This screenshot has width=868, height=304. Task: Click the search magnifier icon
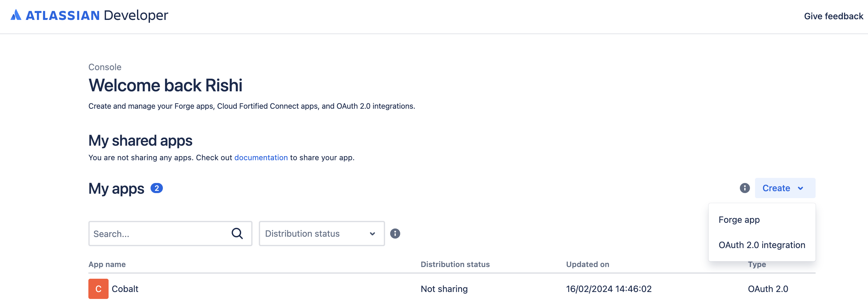[x=238, y=233]
